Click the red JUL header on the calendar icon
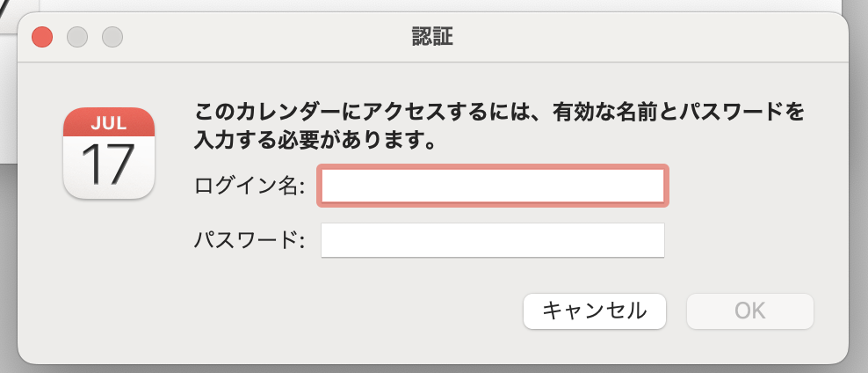Screen dimensions: 868x373 (x=109, y=122)
